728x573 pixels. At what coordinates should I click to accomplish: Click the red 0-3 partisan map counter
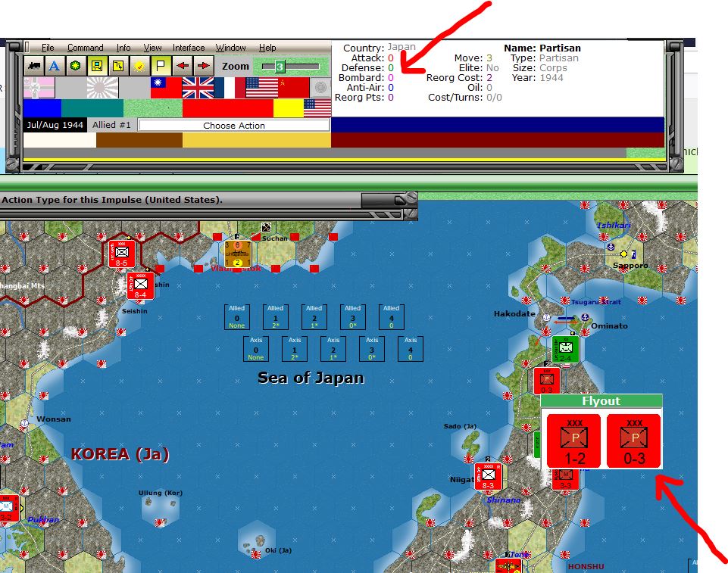546,381
